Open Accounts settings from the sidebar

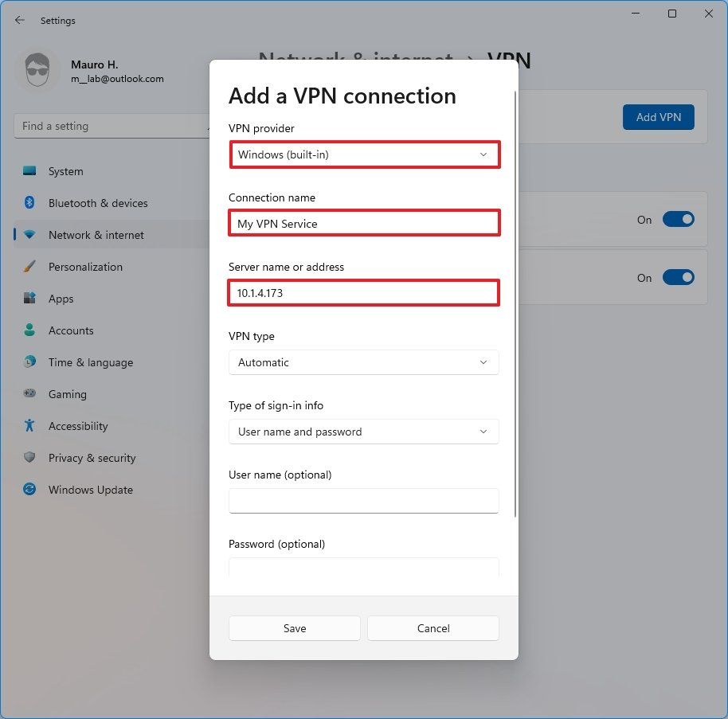point(72,330)
